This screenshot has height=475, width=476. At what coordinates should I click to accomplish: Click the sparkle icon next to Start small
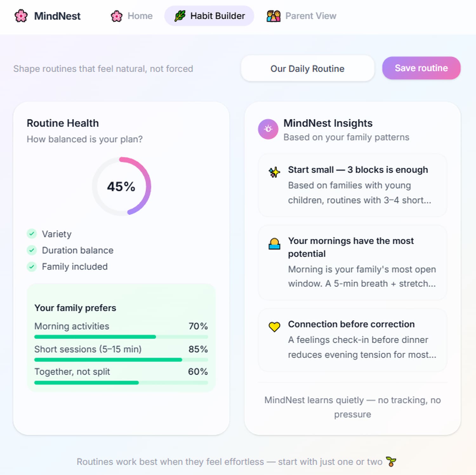coord(274,172)
